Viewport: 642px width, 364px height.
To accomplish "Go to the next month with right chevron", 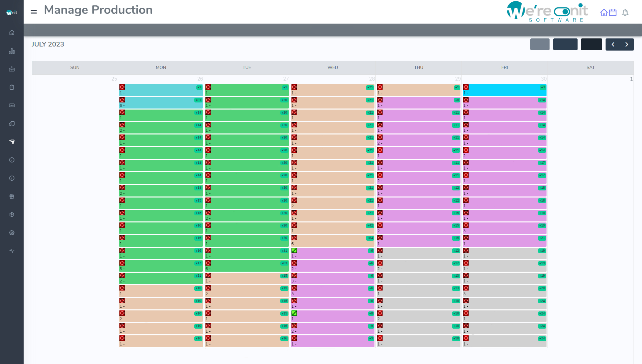I will click(x=626, y=44).
